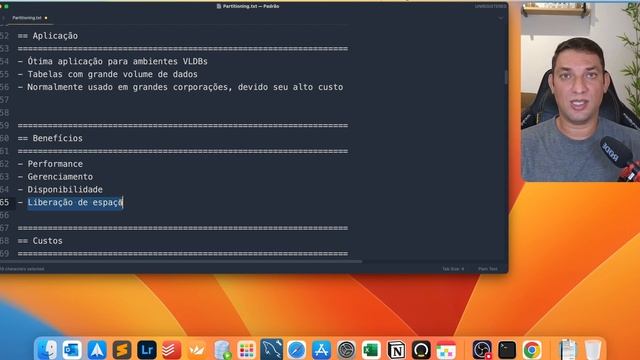Open the Fantastical calendar dock icon
The width and height of the screenshot is (640, 360).
pyautogui.click(x=446, y=350)
